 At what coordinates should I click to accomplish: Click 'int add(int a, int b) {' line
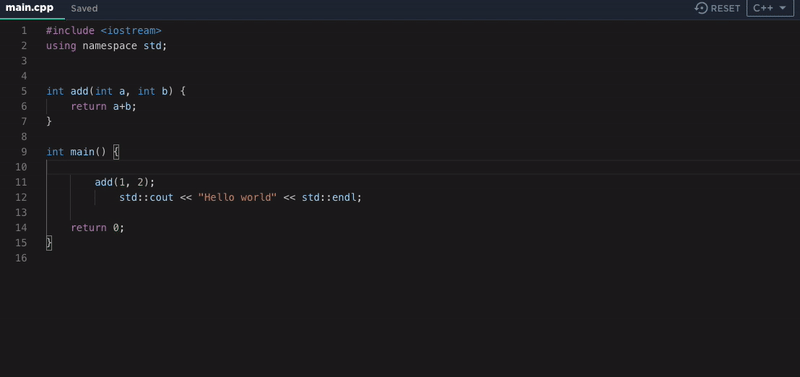tap(116, 91)
